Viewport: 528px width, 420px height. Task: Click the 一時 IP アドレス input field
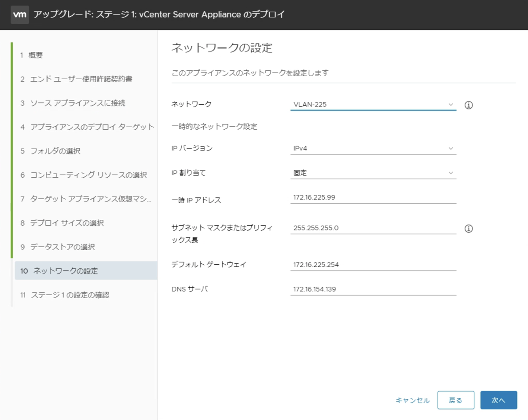click(x=373, y=197)
